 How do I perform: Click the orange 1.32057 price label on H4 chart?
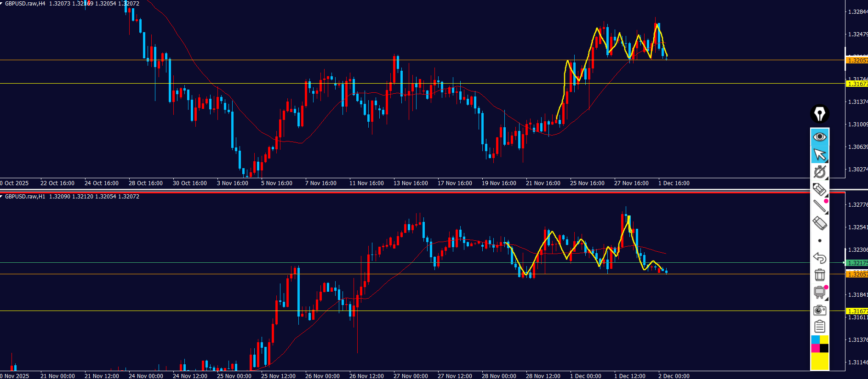coord(857,60)
